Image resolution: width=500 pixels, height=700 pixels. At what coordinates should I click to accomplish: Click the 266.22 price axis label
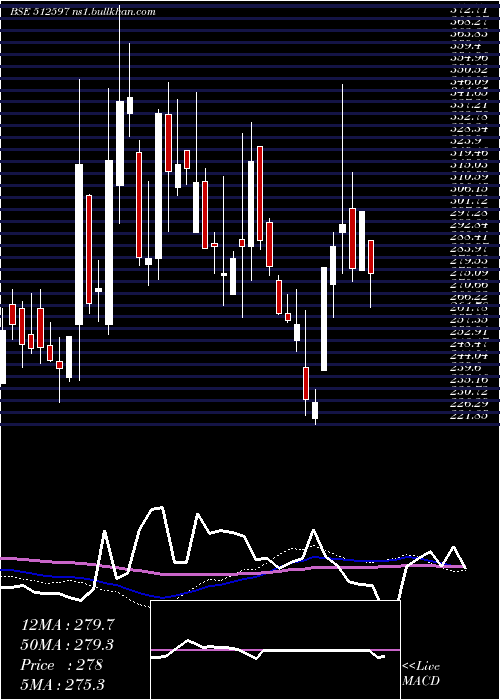pyautogui.click(x=469, y=297)
